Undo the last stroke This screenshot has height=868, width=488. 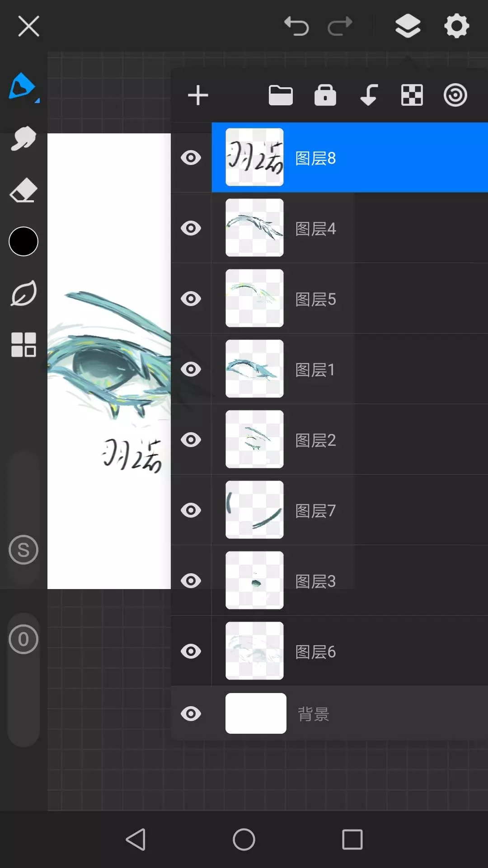tap(296, 26)
